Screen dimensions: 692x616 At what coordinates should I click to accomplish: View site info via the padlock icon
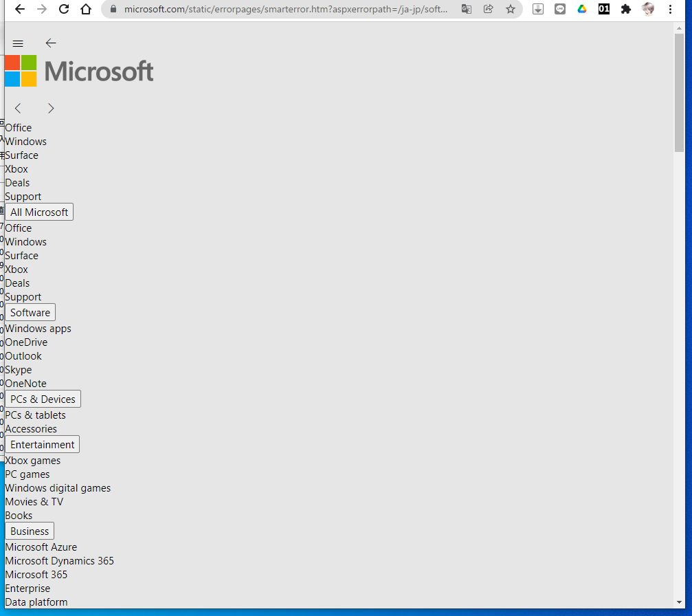[x=113, y=9]
